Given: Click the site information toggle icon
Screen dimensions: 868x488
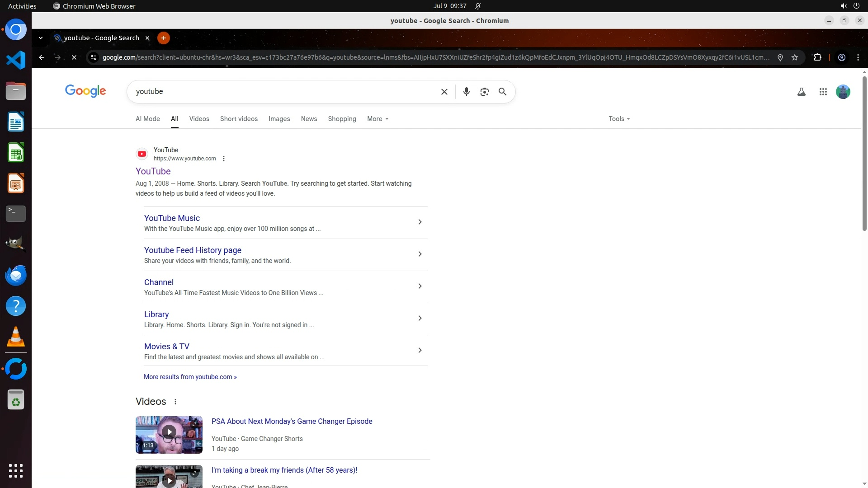Looking at the screenshot, I should (x=94, y=57).
